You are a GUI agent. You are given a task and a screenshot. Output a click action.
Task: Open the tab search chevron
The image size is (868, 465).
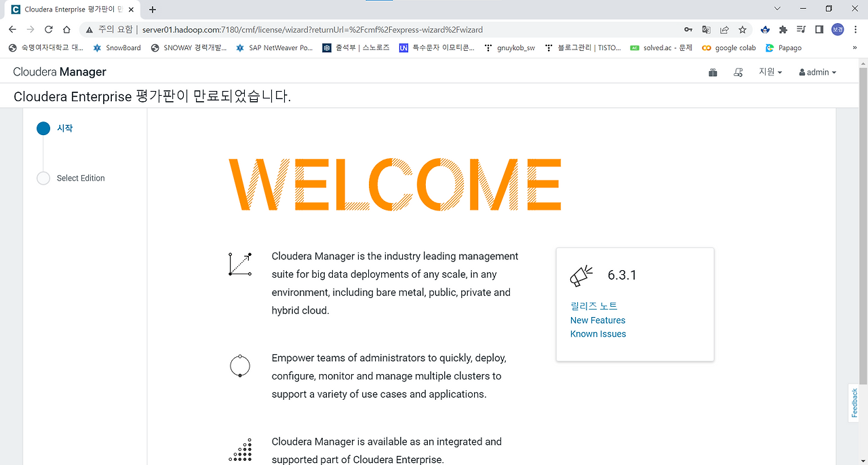778,9
